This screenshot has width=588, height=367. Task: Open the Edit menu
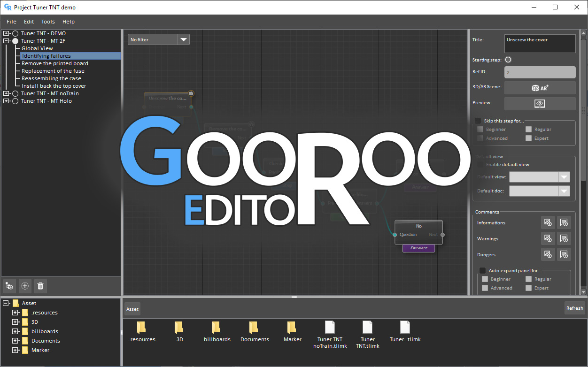(x=29, y=22)
